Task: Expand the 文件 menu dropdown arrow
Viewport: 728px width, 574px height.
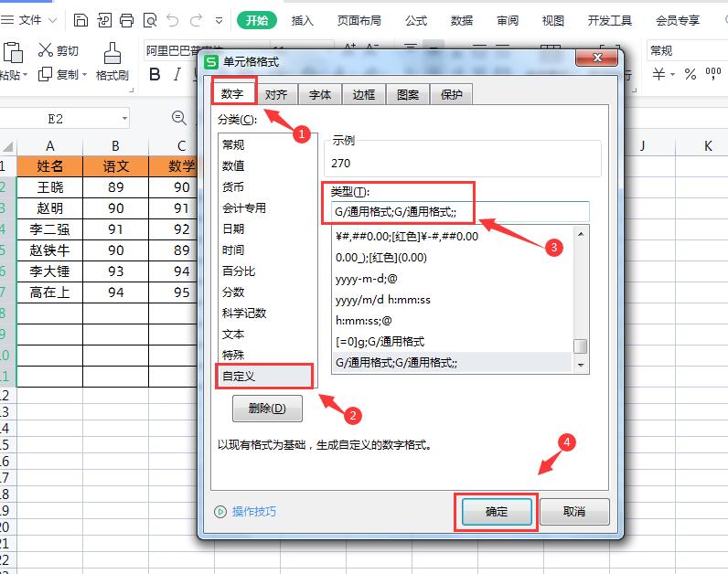Action: [x=52, y=21]
